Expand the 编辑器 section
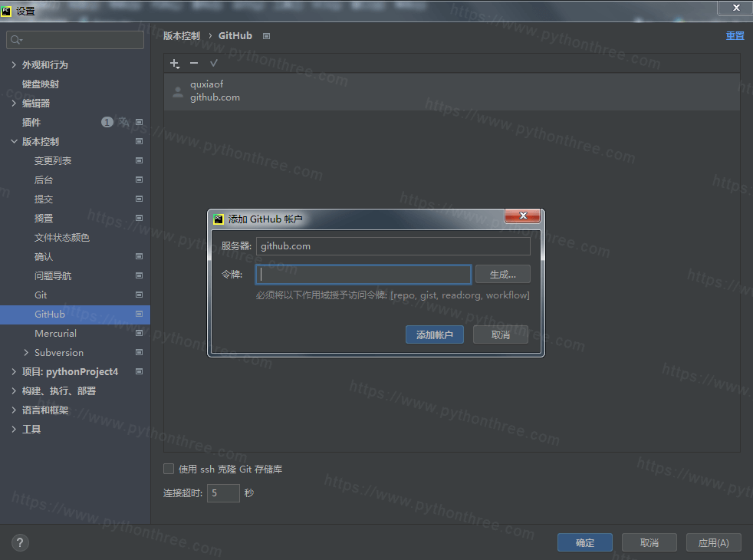This screenshot has width=753, height=560. (14, 104)
